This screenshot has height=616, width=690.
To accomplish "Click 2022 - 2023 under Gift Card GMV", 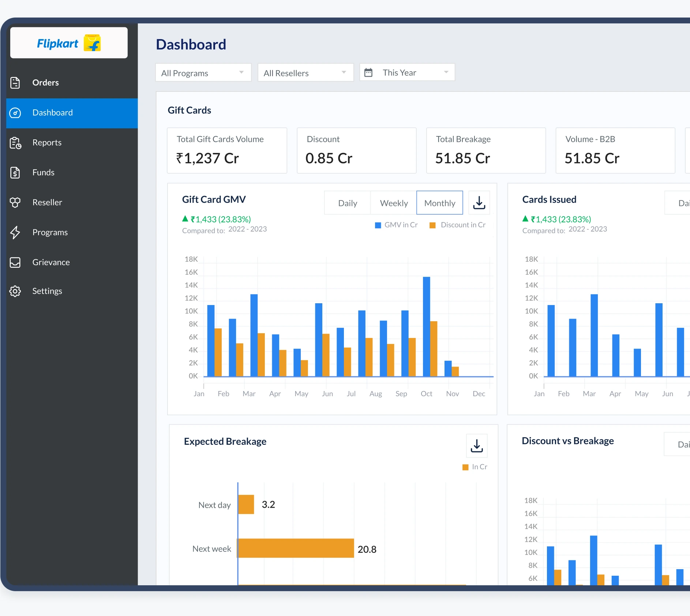I will coord(248,229).
